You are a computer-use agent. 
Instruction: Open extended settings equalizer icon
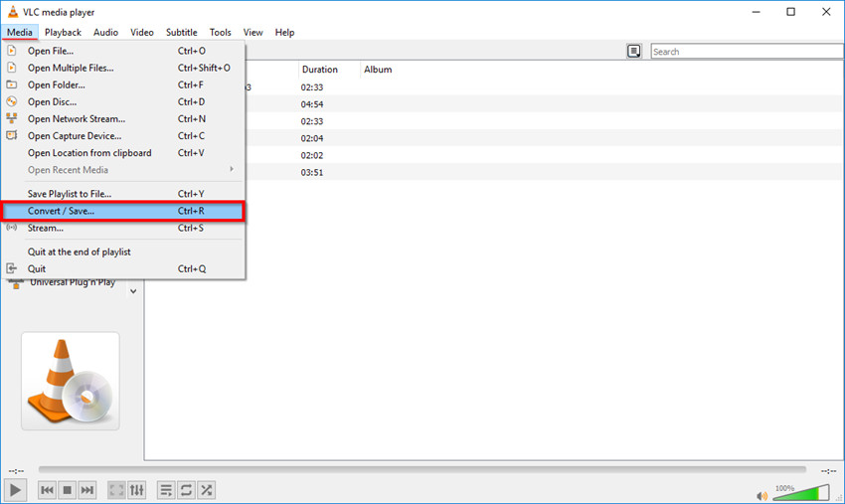click(137, 490)
